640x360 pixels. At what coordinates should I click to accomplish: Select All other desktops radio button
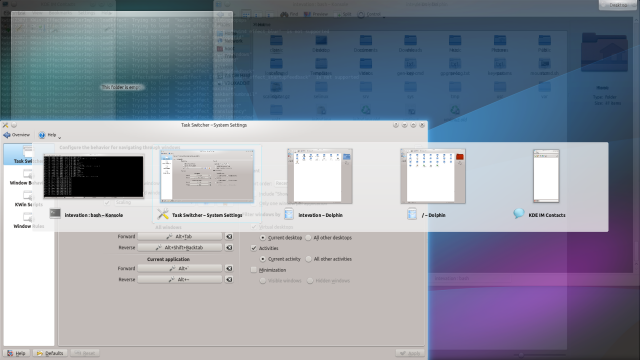tap(309, 238)
